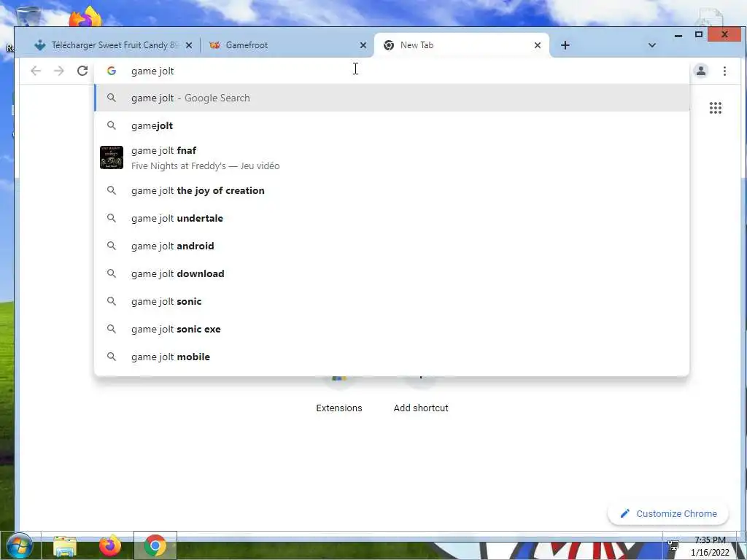747x560 pixels.
Task: Choose the game jolt download suggestion
Action: 392,274
